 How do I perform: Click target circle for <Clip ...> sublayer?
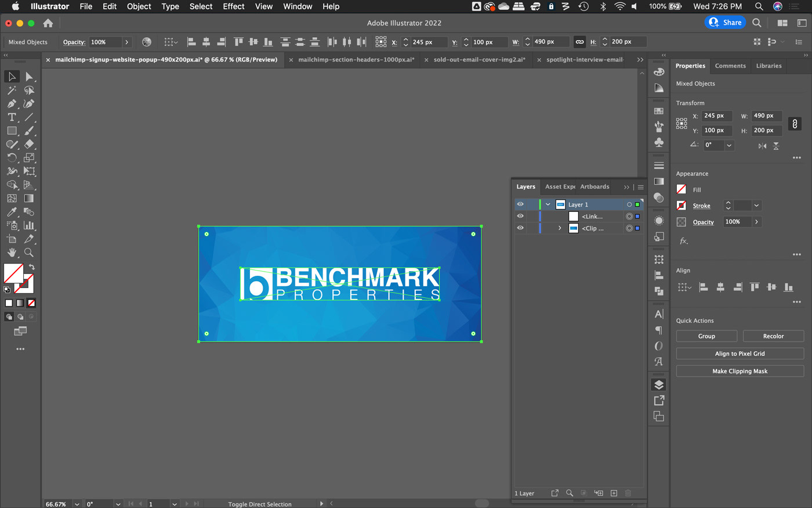629,228
